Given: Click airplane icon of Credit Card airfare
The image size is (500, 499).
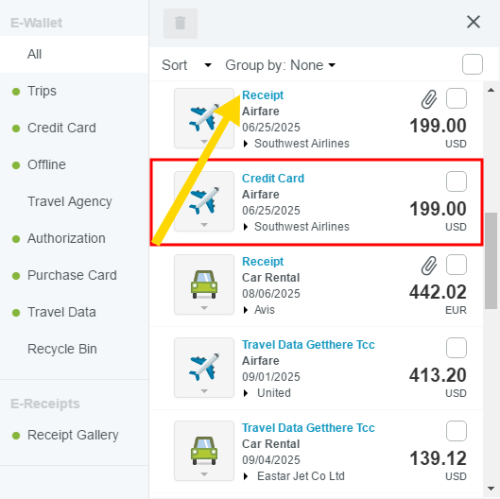Looking at the screenshot, I should (x=204, y=201).
